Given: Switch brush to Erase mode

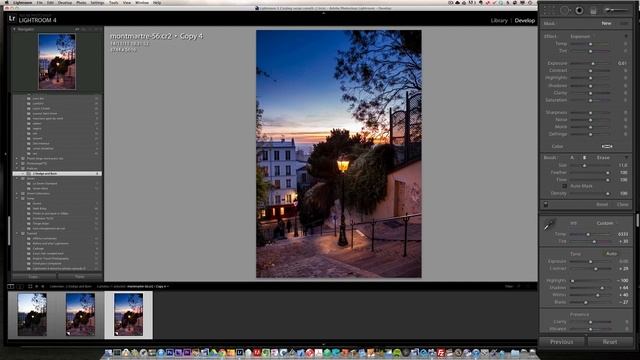Looking at the screenshot, I should click(x=603, y=158).
